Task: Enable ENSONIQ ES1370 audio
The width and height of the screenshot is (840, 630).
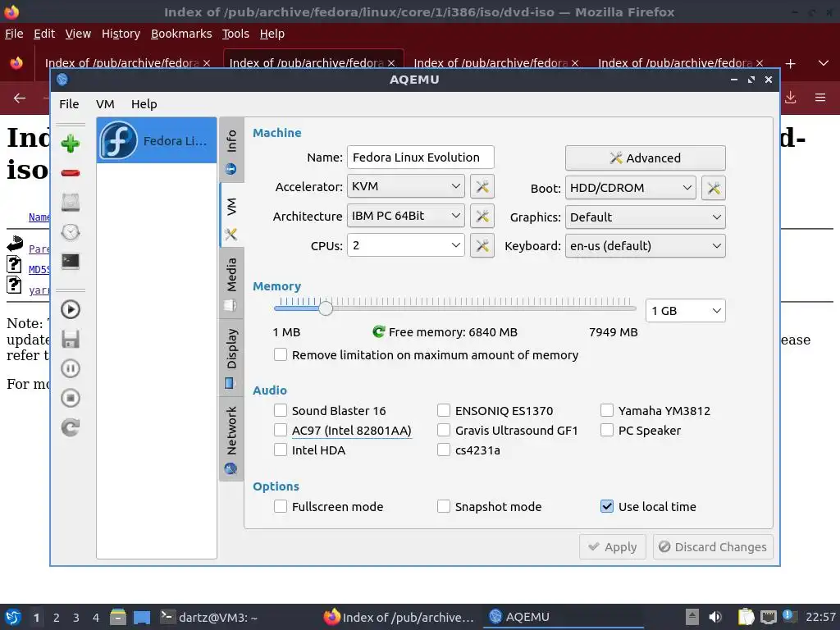Action: (x=444, y=410)
